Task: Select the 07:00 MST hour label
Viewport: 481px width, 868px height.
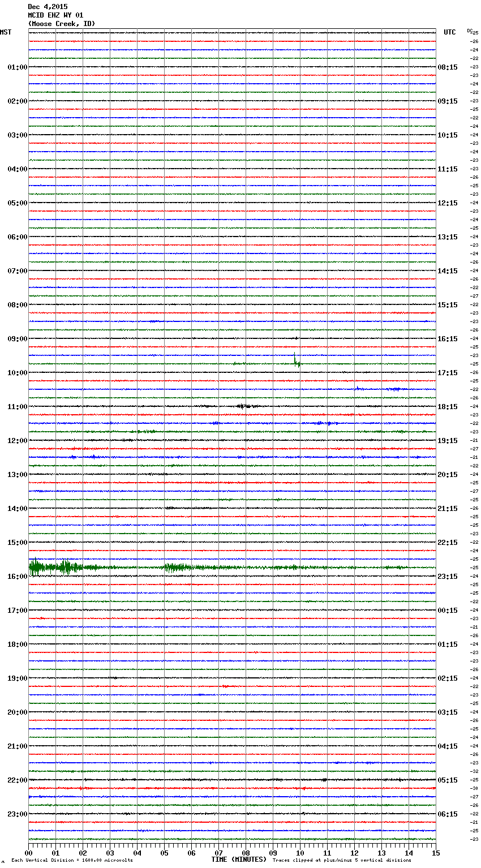Action: click(18, 271)
